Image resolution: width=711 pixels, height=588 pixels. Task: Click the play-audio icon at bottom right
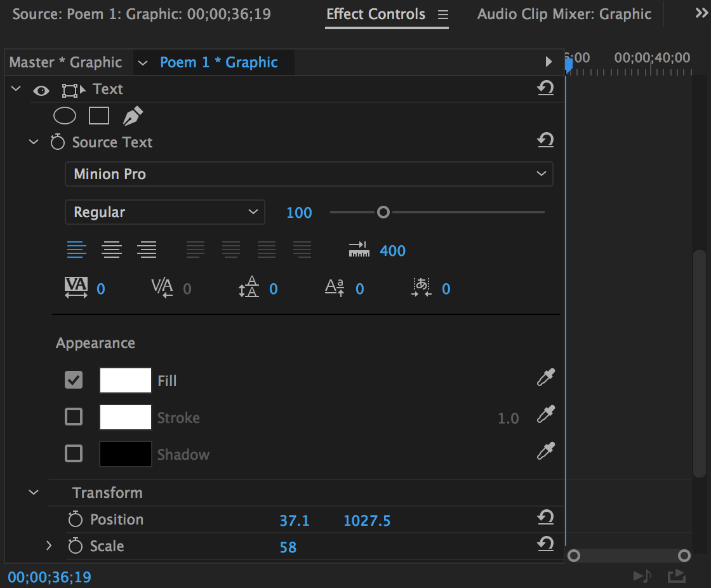coord(642,576)
